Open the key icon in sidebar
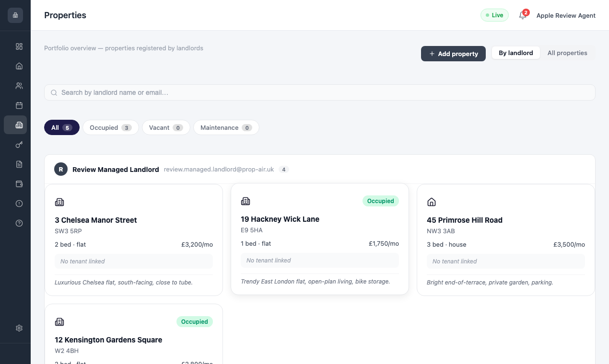Screen dimensions: 609x364 click(19, 145)
